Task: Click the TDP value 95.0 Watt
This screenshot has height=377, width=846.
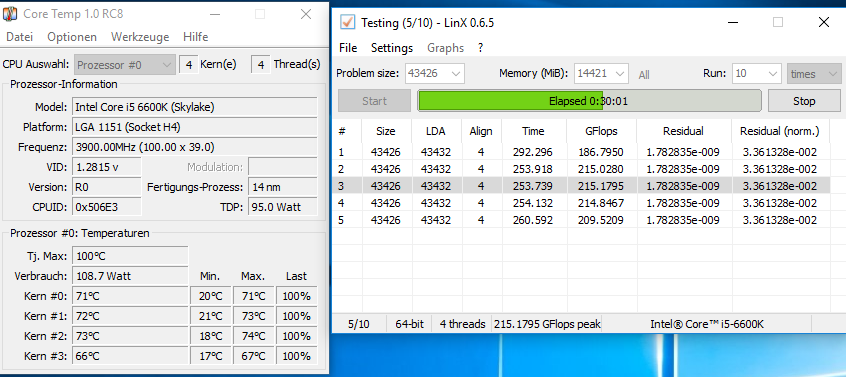Action: 283,207
